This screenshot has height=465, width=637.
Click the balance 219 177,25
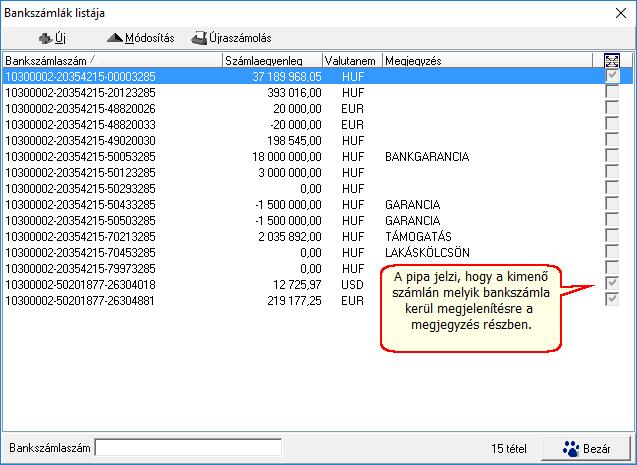[294, 301]
